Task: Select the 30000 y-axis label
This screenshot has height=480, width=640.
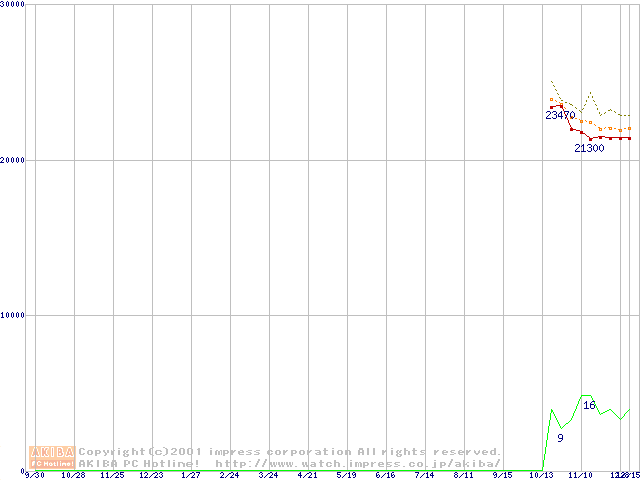Action: point(14,5)
